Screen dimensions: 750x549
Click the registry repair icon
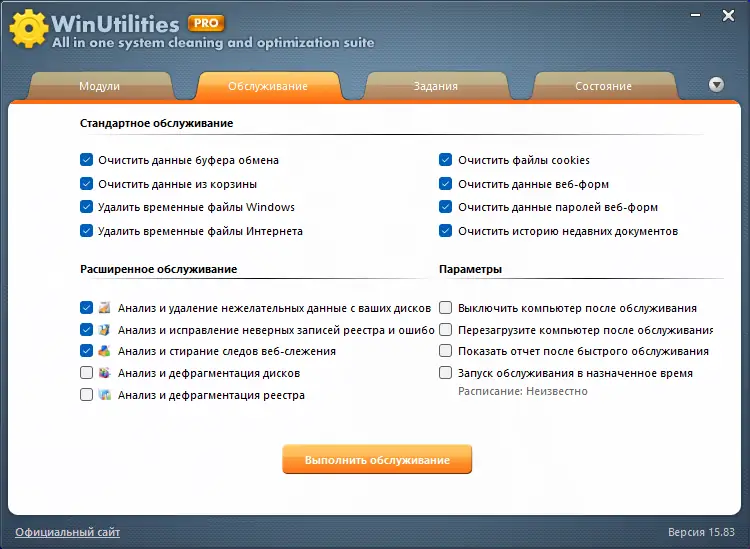click(104, 329)
